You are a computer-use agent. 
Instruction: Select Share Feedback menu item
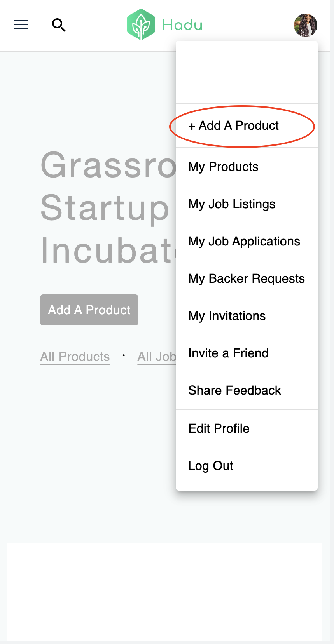click(x=234, y=391)
